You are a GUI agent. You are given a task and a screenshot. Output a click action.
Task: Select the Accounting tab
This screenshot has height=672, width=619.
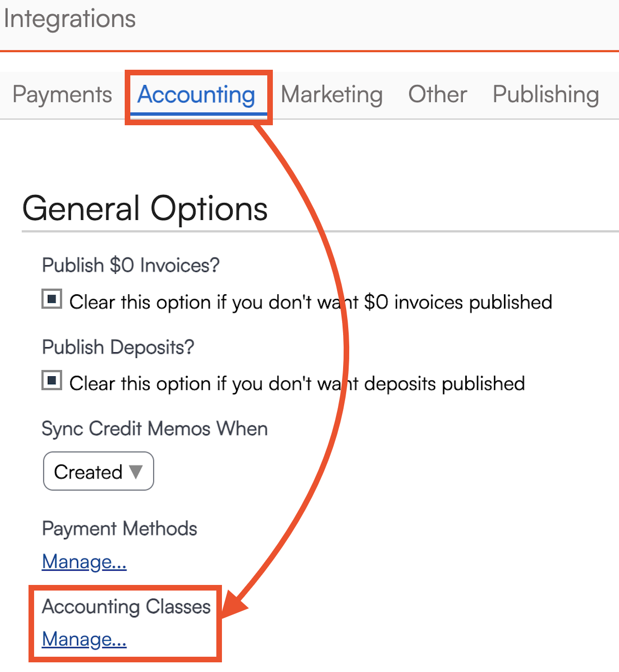click(196, 95)
